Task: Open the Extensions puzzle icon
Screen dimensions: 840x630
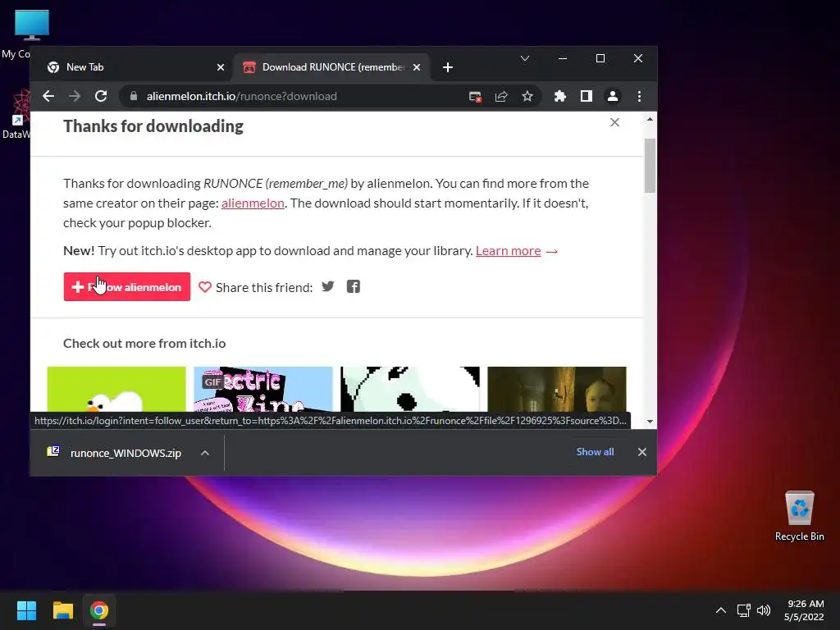Action: (x=559, y=97)
